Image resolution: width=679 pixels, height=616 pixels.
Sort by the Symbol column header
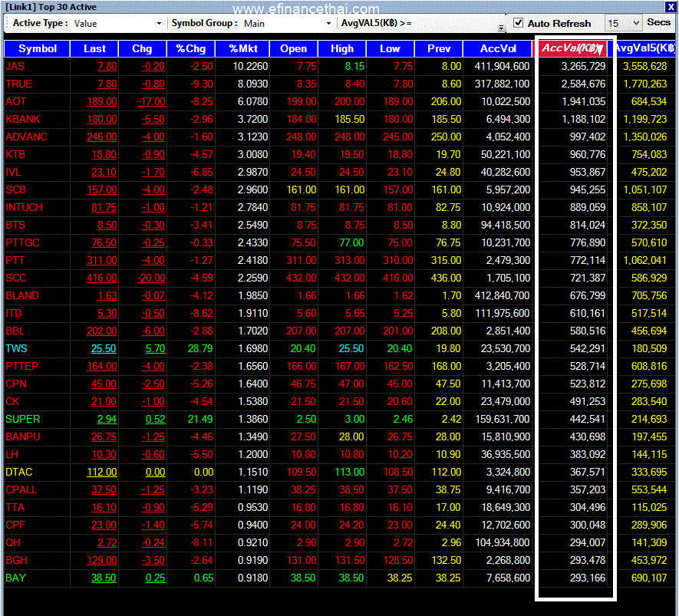38,48
